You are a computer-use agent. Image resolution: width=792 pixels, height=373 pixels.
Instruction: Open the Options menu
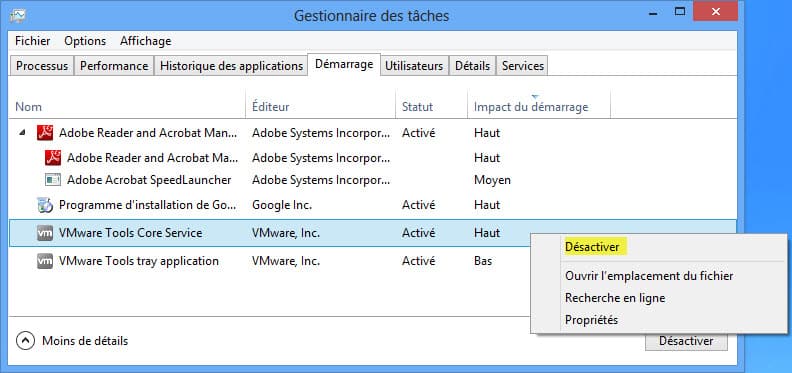tap(85, 41)
